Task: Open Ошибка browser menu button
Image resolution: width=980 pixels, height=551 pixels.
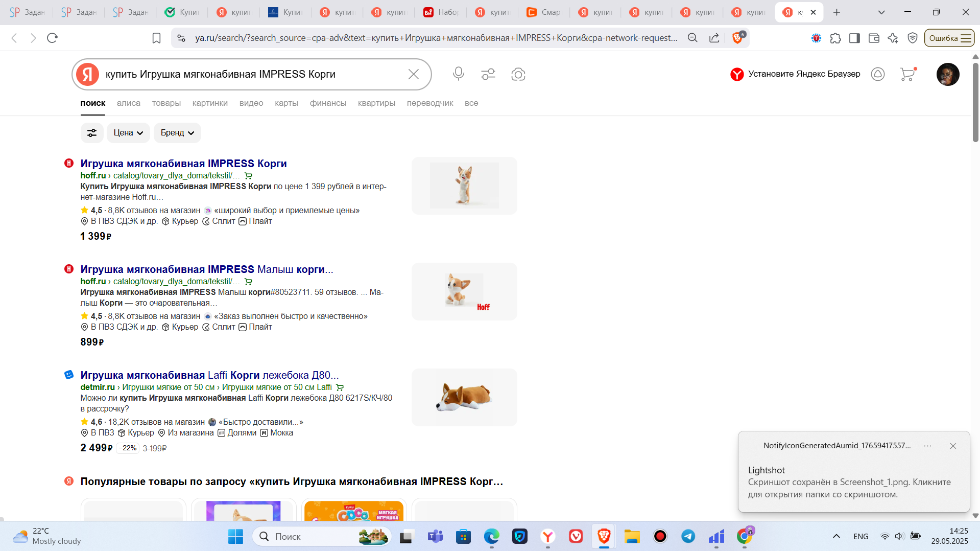Action: (x=949, y=38)
